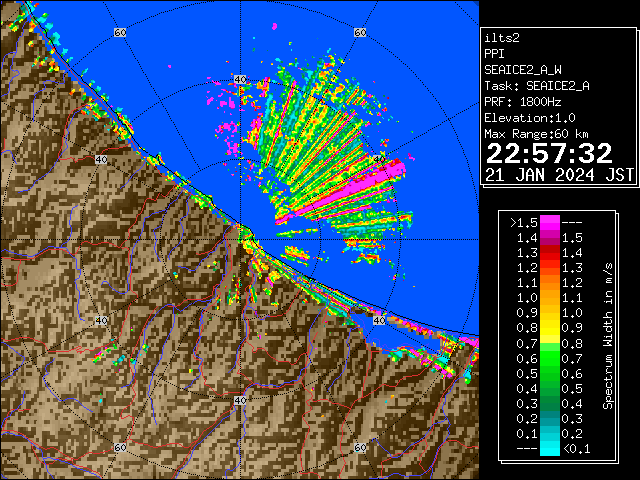Select the 'PPI' scan type label
The width and height of the screenshot is (640, 480).
pyautogui.click(x=494, y=54)
